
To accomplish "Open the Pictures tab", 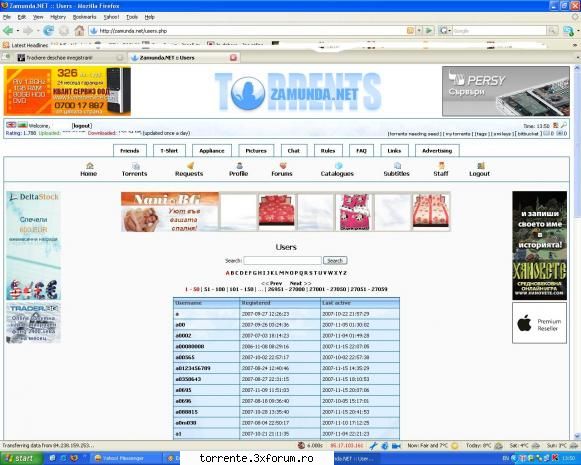I will click(x=256, y=151).
